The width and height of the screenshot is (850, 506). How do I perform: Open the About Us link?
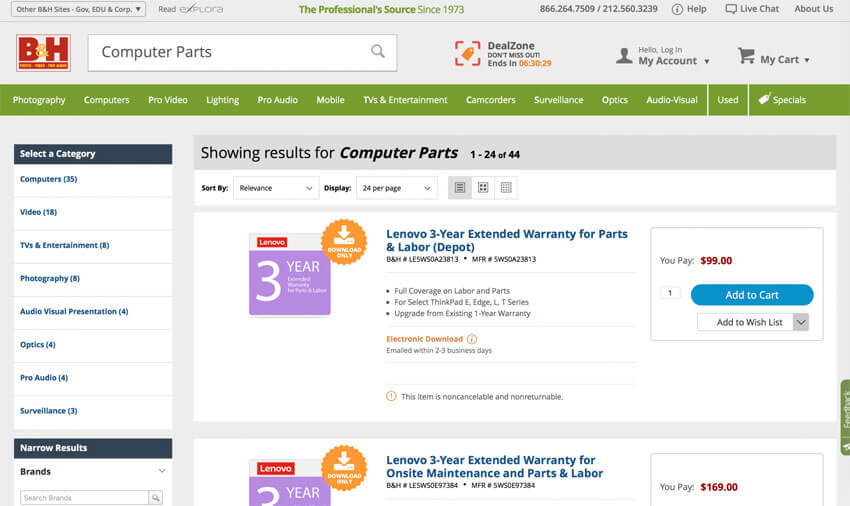coord(814,9)
